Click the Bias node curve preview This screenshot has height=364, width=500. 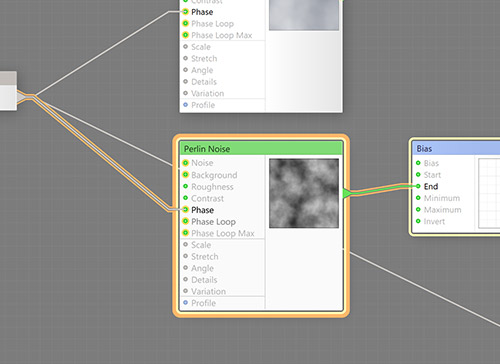point(489,193)
